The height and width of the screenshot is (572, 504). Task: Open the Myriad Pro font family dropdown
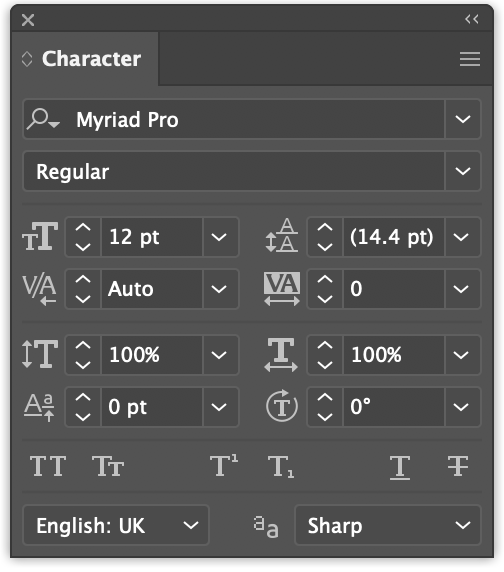click(463, 119)
